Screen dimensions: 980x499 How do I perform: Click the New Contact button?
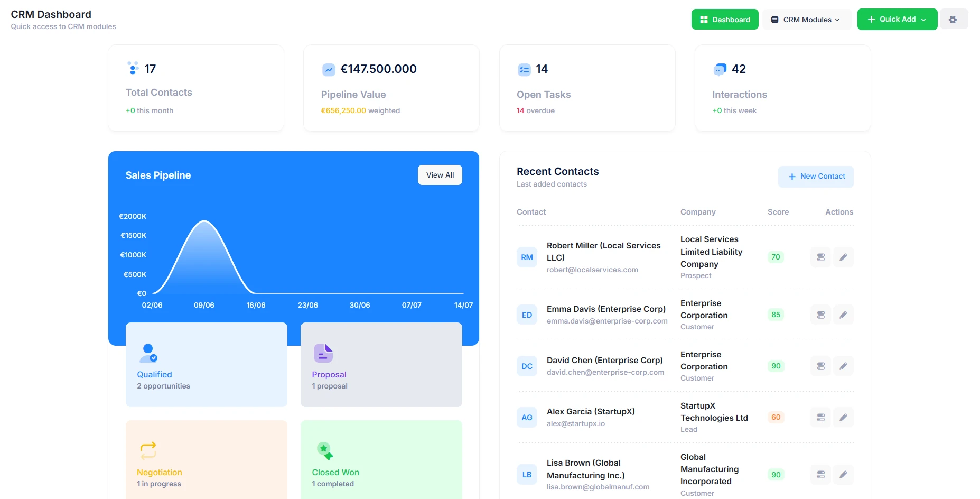tap(816, 177)
